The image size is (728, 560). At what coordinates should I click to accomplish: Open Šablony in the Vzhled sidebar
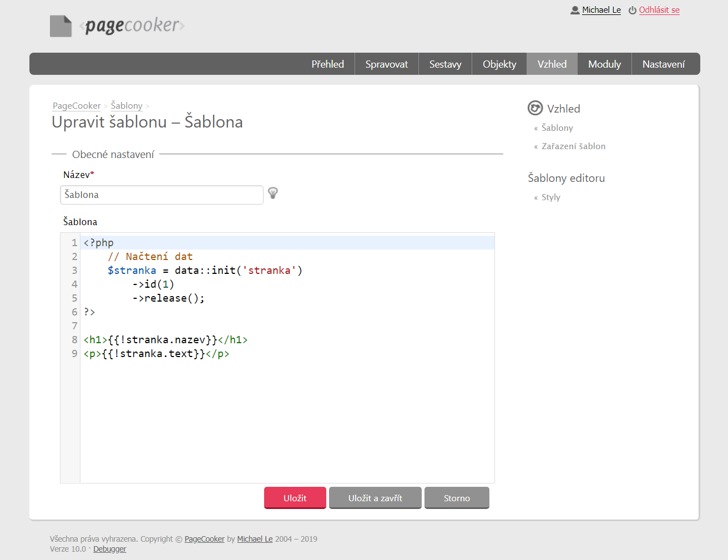[557, 128]
